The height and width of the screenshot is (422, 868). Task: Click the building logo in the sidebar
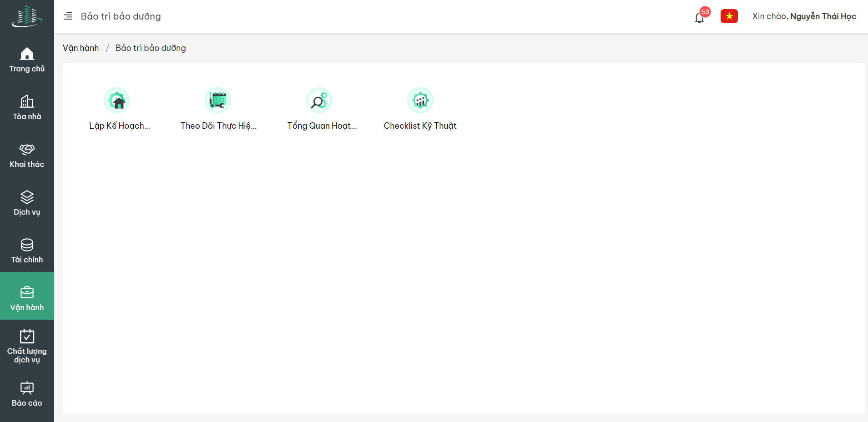[x=27, y=16]
